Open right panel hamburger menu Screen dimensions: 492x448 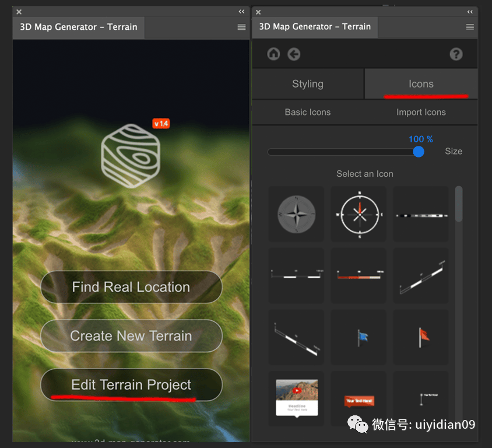470,27
